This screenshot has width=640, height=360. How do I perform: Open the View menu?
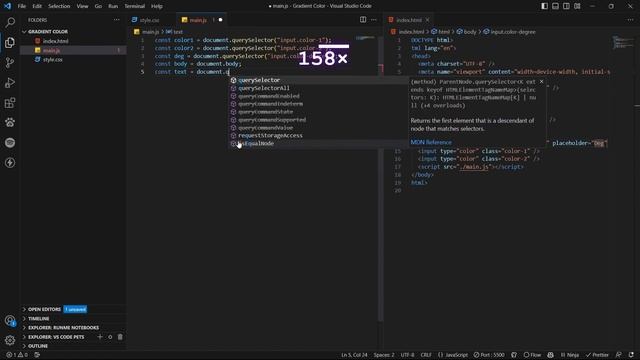coord(82,6)
